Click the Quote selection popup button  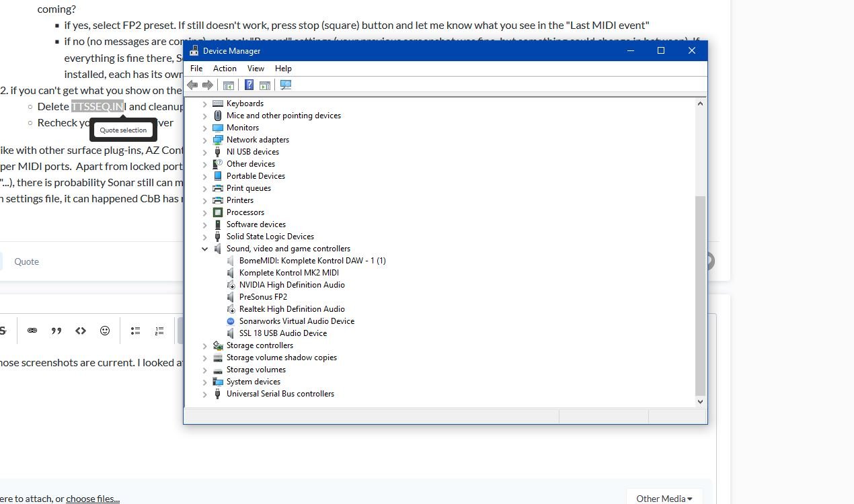coord(123,130)
